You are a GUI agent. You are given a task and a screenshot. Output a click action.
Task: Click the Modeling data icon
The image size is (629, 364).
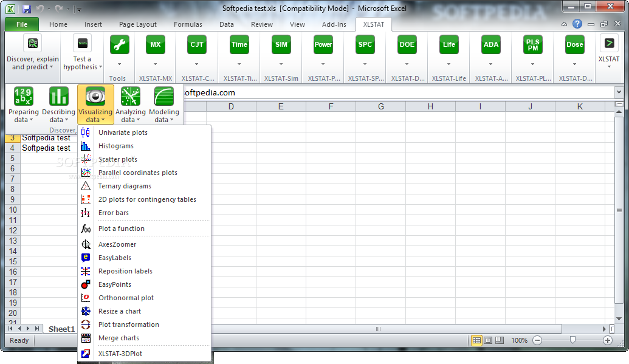pyautogui.click(x=164, y=97)
